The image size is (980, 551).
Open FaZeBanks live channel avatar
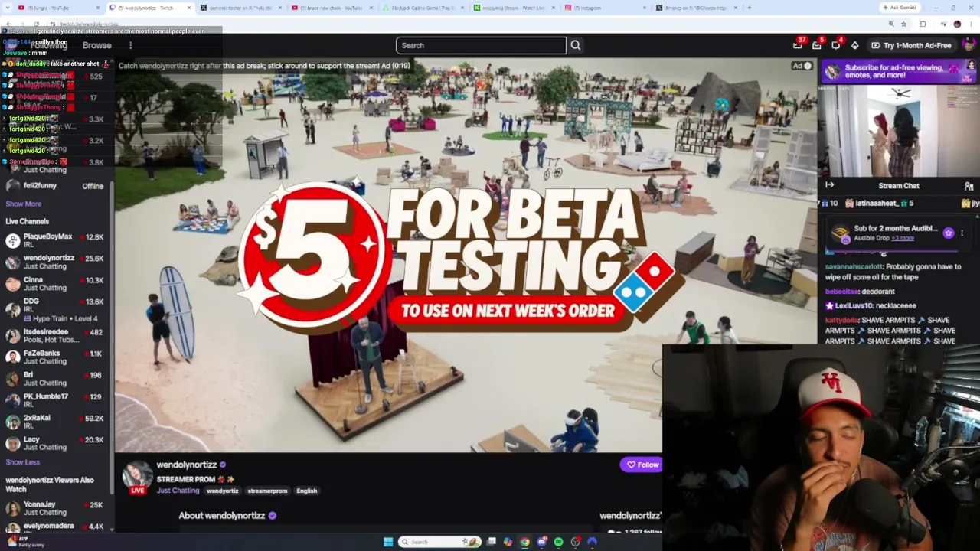click(12, 357)
